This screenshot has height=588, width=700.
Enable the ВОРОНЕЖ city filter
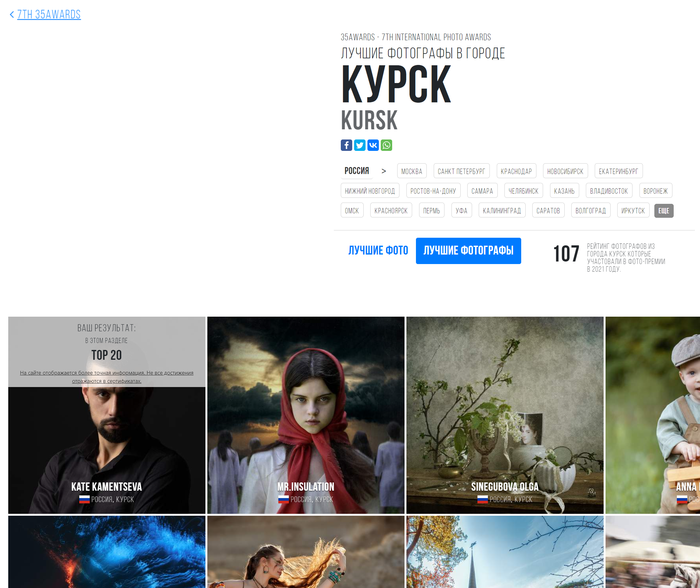click(655, 190)
